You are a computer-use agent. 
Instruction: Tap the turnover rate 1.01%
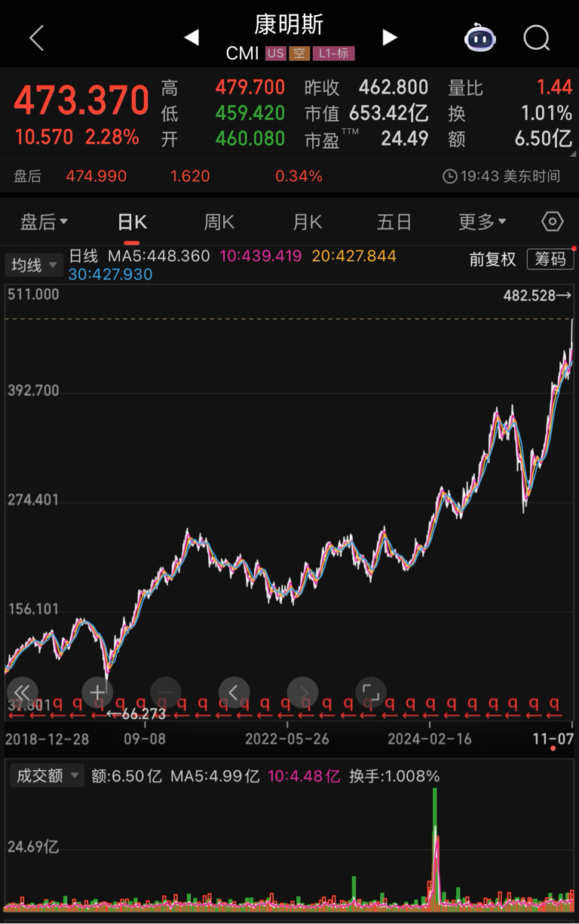coord(547,113)
